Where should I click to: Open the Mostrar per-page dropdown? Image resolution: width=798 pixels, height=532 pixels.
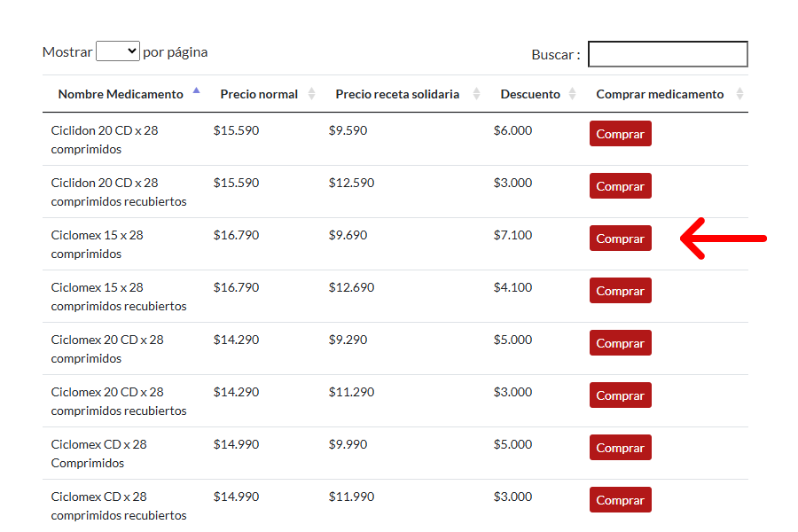coord(118,51)
